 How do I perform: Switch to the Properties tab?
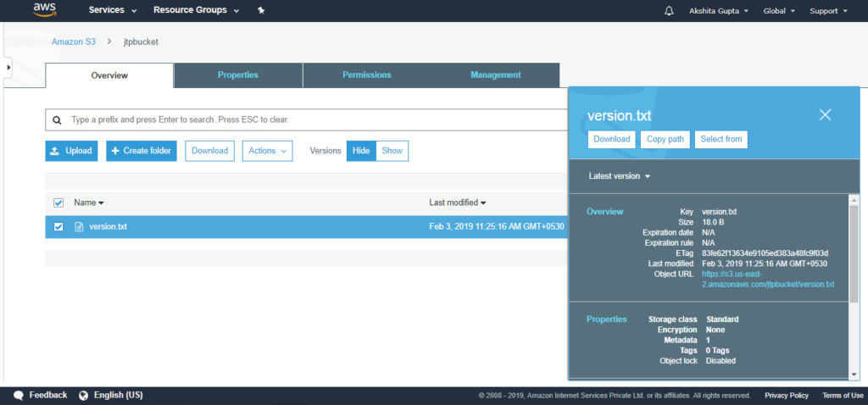pos(238,75)
